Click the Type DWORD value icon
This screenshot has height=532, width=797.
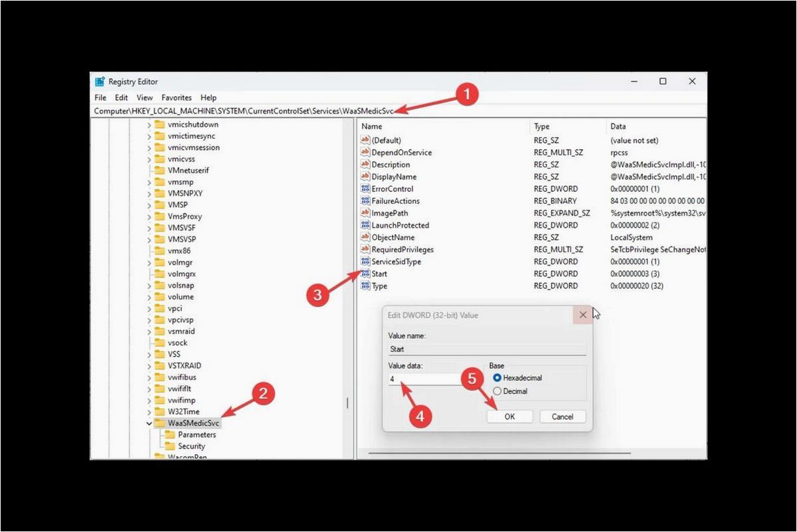(x=365, y=286)
